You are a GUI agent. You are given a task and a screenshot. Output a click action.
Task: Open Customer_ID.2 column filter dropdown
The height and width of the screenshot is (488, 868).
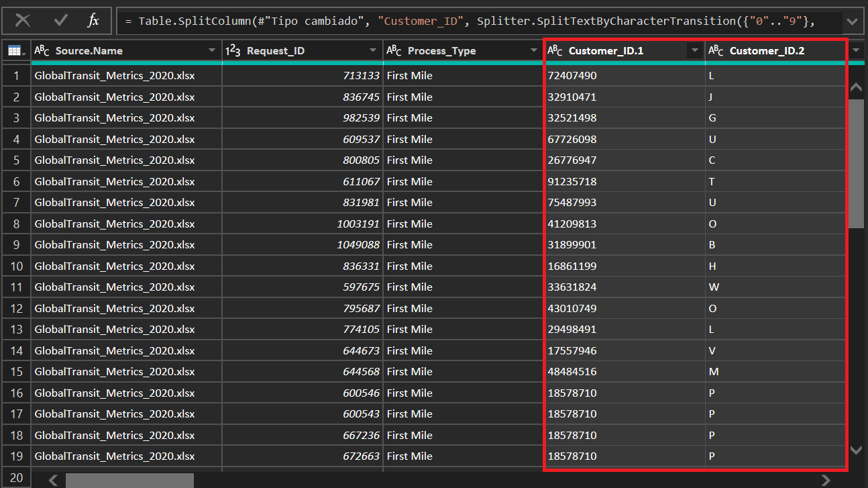click(x=856, y=51)
